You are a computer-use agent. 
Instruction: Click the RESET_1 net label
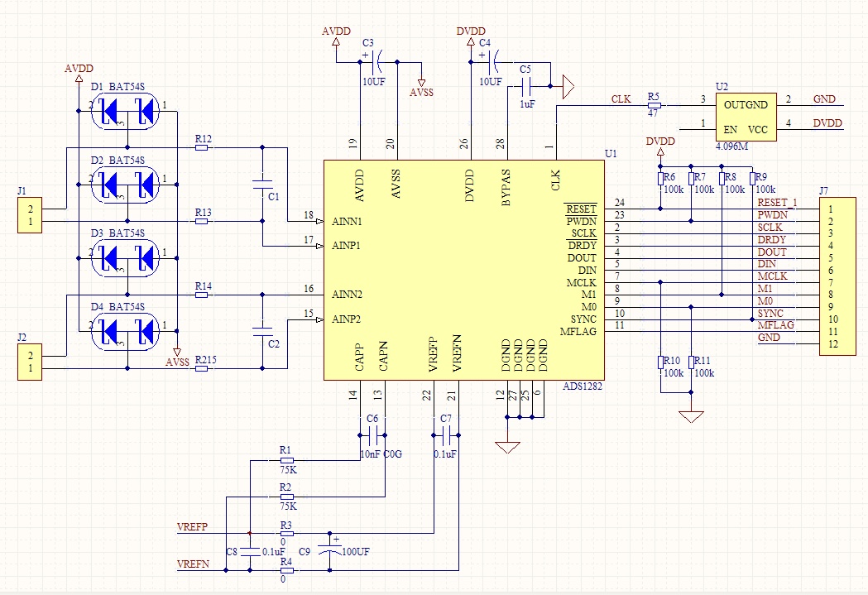pyautogui.click(x=777, y=203)
